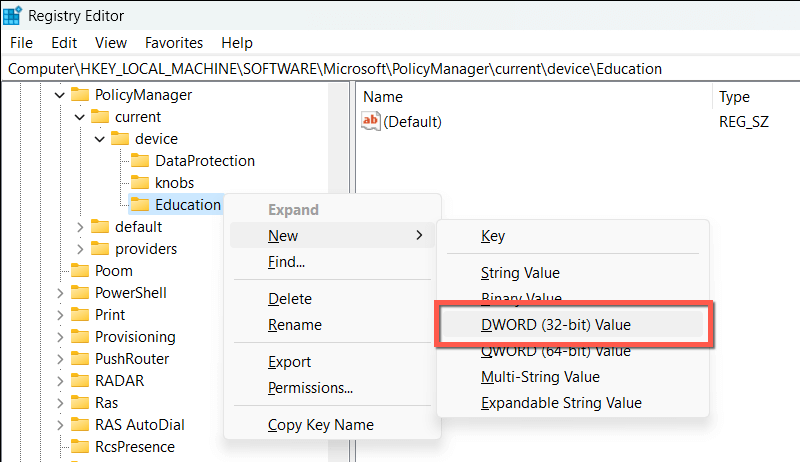This screenshot has height=462, width=800.
Task: Click the DataProtection folder icon
Action: (140, 161)
